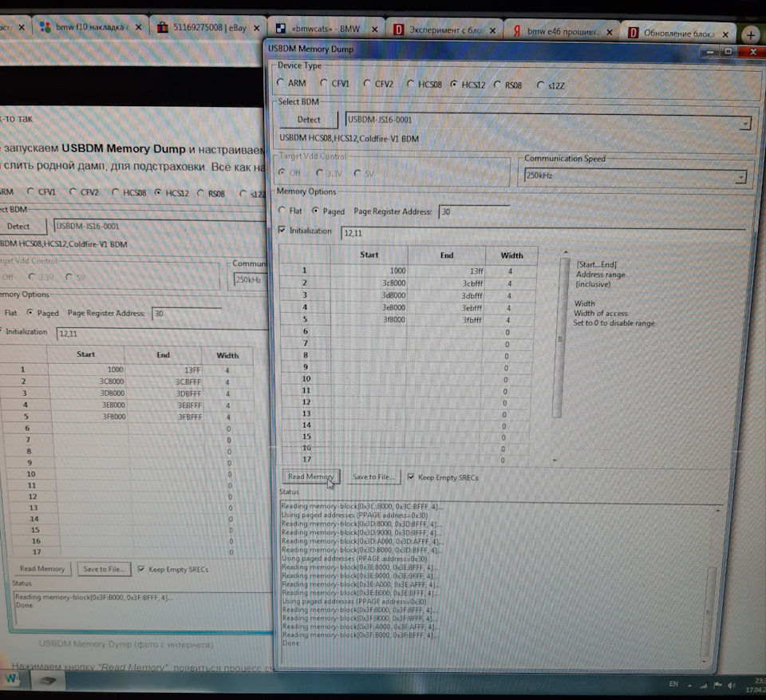Click End cell 3dbfff in row 3
This screenshot has width=766, height=700.
(x=447, y=296)
